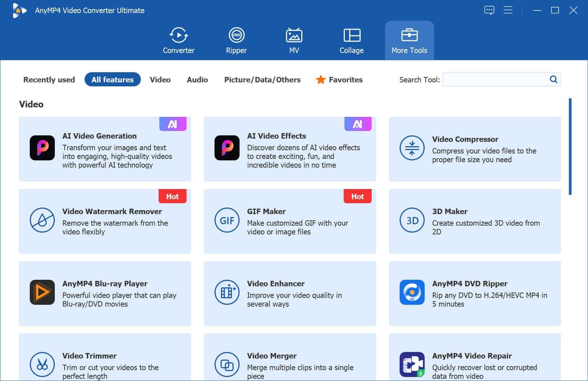
Task: Click 'AnyMP4 Video Converter Ultimate' window title
Action: point(90,10)
